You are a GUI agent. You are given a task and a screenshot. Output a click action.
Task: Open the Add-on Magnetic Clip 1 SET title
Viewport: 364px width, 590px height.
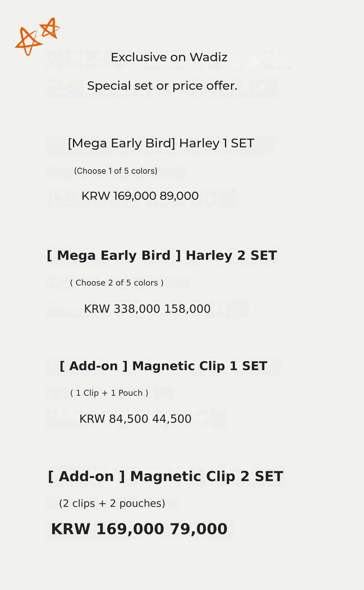pyautogui.click(x=163, y=366)
